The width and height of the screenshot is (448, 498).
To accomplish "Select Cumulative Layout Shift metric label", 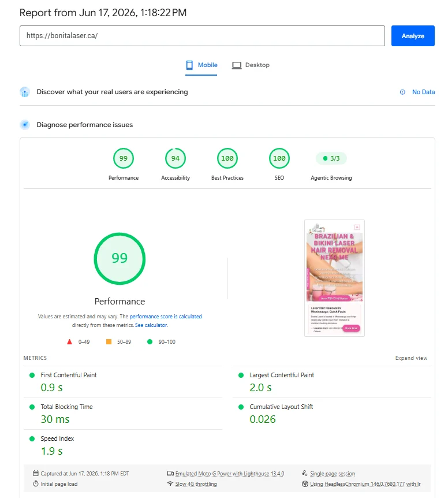I will pyautogui.click(x=281, y=407).
